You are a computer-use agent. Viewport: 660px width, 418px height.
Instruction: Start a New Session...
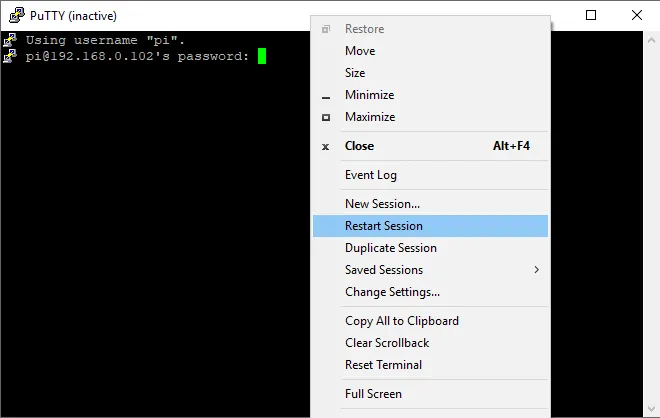(x=430, y=204)
